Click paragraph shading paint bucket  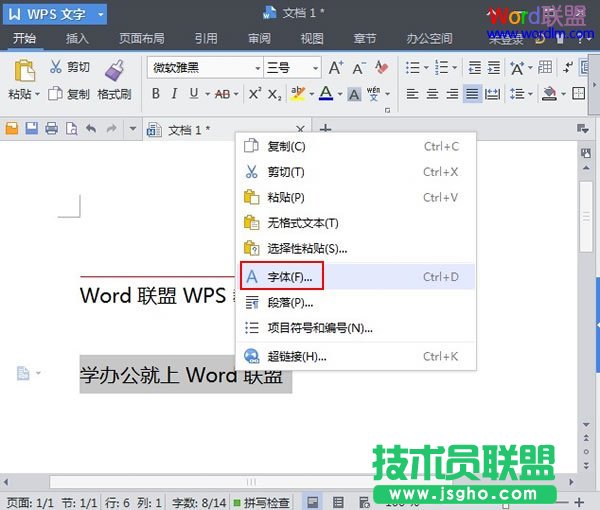click(x=549, y=94)
